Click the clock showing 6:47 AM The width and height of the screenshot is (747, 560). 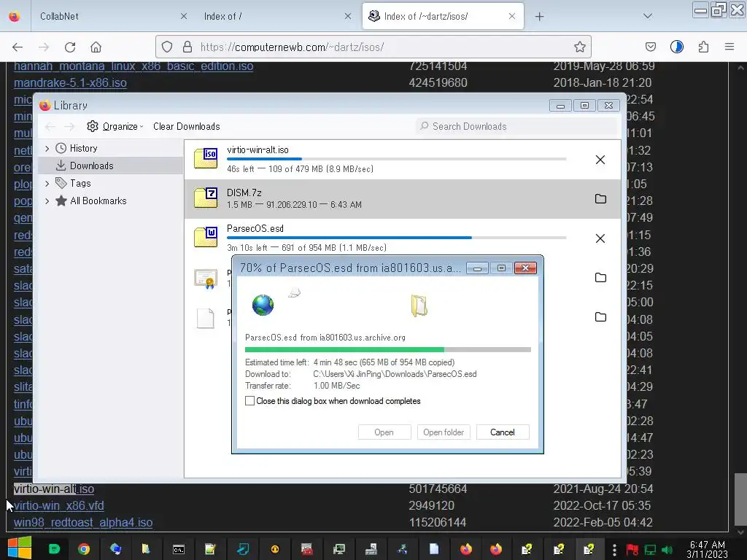coord(708,550)
